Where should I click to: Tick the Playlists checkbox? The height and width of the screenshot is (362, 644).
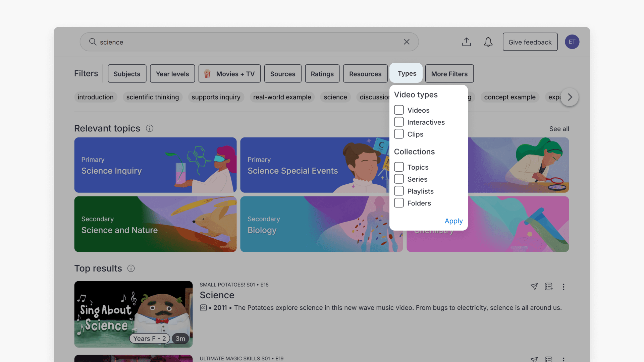pos(399,191)
